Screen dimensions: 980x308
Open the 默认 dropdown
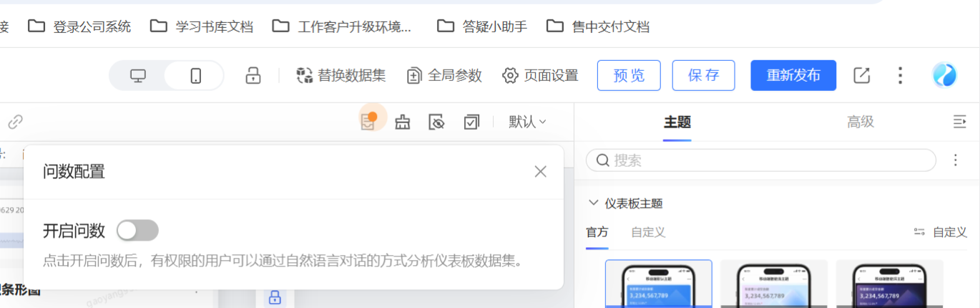[x=528, y=122]
